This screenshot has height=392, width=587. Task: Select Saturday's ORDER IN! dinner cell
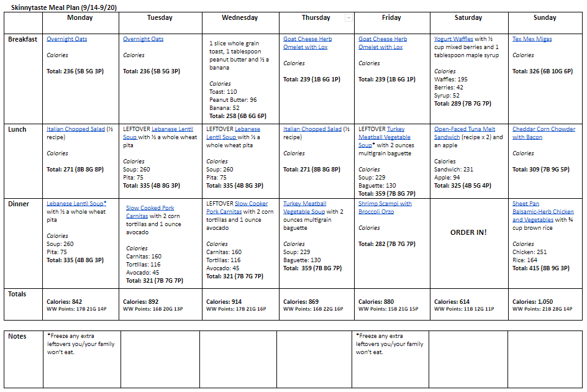(x=468, y=232)
